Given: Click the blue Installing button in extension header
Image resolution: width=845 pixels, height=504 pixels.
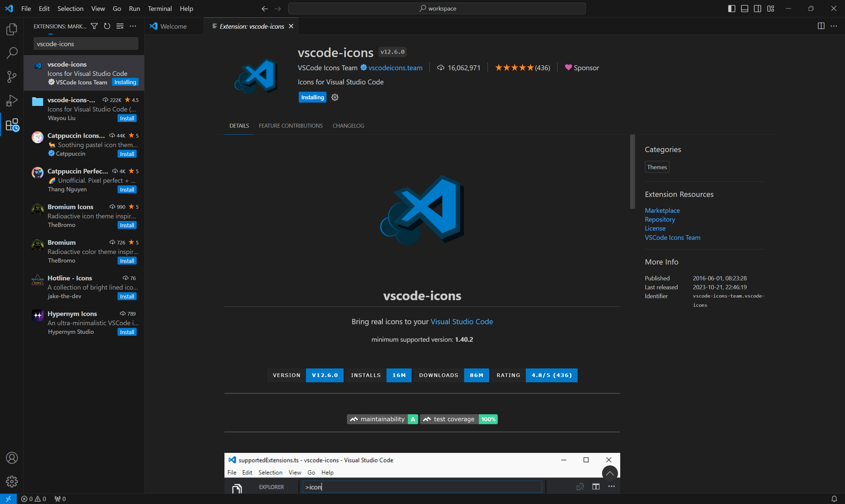Looking at the screenshot, I should click(x=312, y=98).
